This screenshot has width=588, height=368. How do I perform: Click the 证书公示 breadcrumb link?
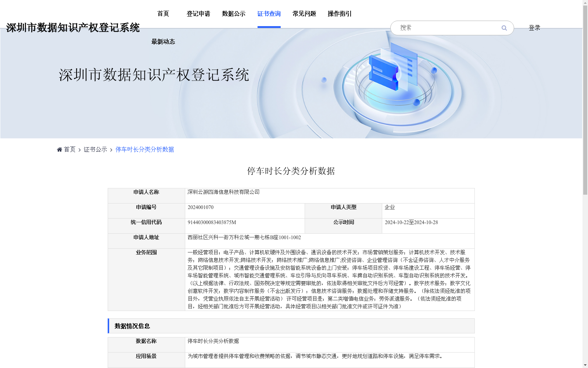pos(95,149)
